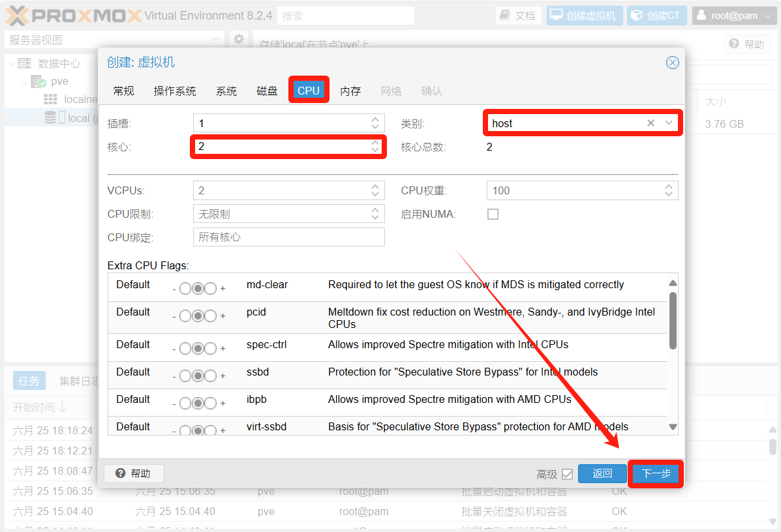Screen dimensions: 781x532
Task: Click the gear icon beside server view
Action: tap(239, 40)
